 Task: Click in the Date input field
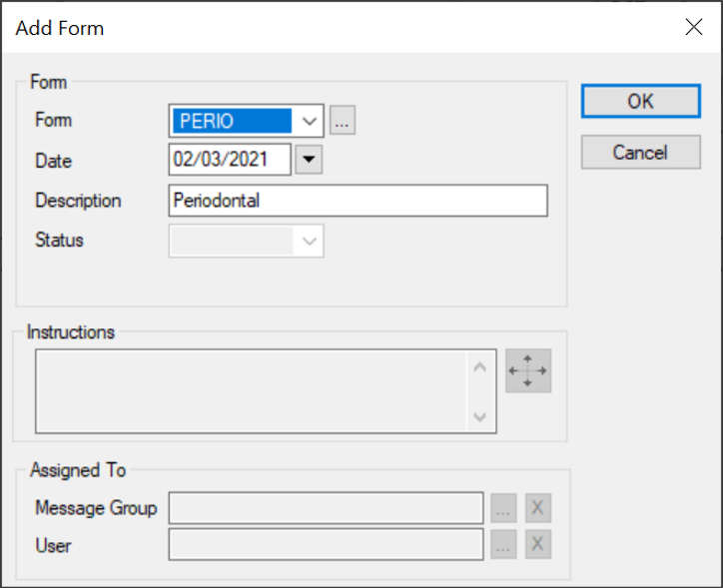click(x=230, y=160)
